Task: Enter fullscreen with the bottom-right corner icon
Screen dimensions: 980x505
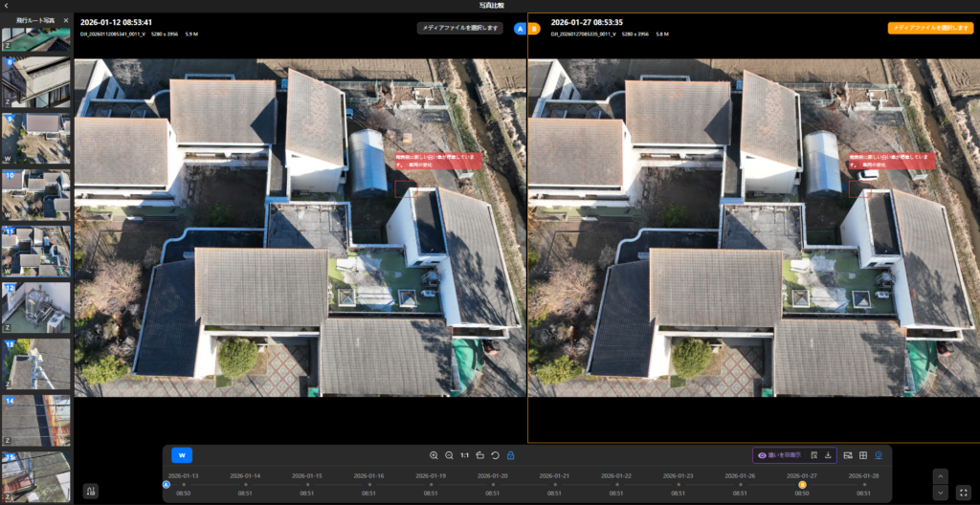Action: pos(963,493)
